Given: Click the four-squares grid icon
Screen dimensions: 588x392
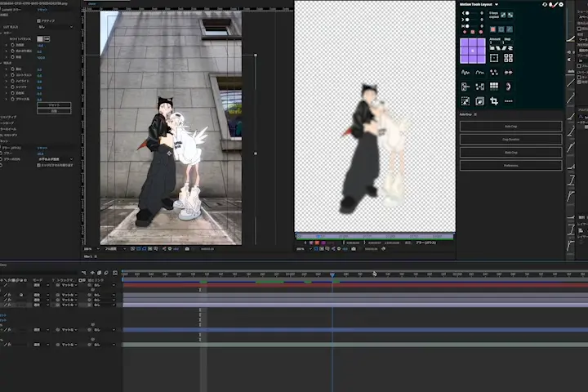Looking at the screenshot, I should pos(508,58).
